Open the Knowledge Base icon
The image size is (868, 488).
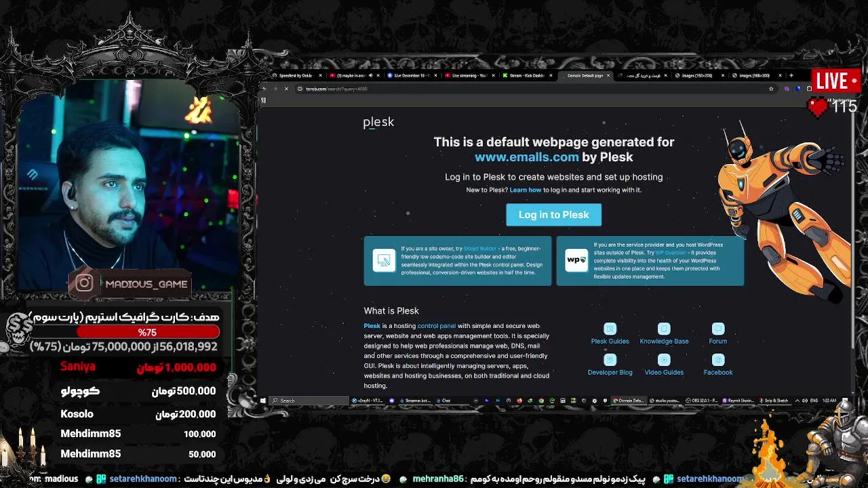[x=664, y=329]
